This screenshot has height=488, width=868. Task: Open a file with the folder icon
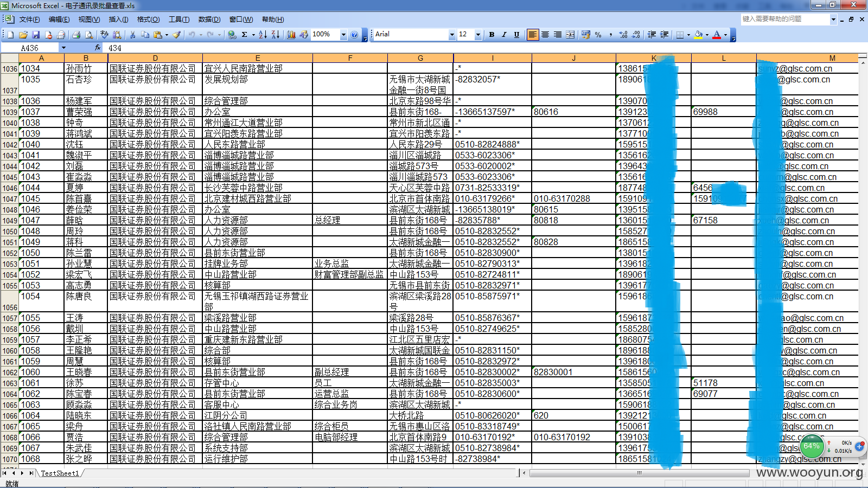(23, 35)
